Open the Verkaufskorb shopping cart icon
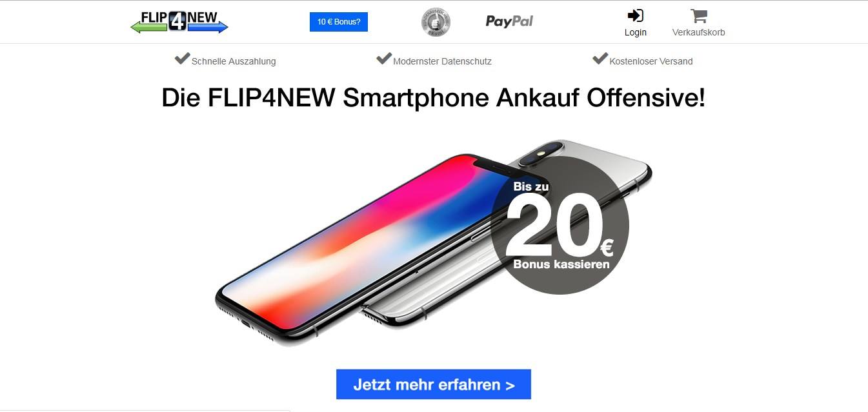This screenshot has width=868, height=412. [698, 15]
